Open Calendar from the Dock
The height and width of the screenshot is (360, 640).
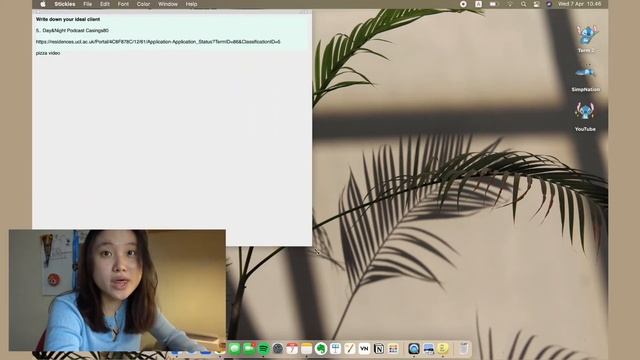(292, 349)
